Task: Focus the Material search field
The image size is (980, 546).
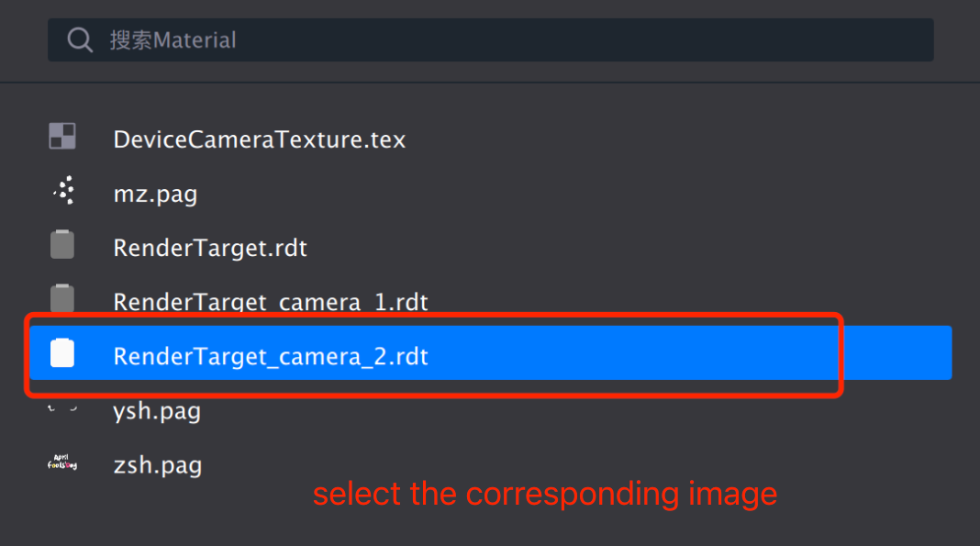Action: [514, 39]
